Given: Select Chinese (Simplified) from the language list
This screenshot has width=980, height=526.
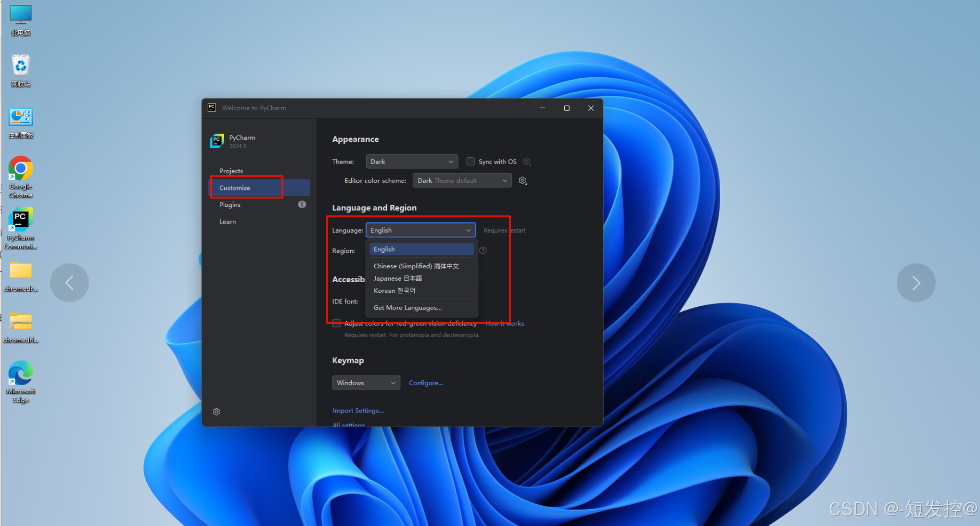Looking at the screenshot, I should pyautogui.click(x=416, y=266).
